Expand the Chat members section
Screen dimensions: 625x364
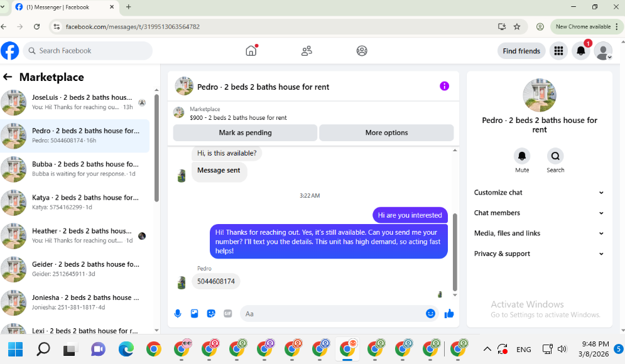(x=539, y=213)
